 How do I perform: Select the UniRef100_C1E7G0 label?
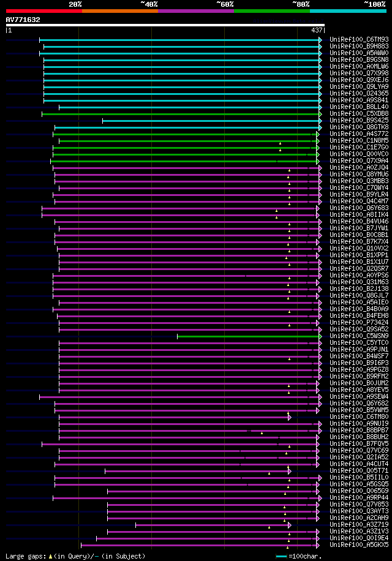359,148
